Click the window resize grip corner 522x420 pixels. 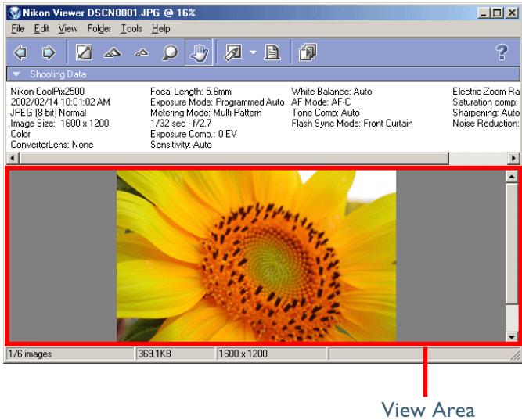pyautogui.click(x=515, y=355)
